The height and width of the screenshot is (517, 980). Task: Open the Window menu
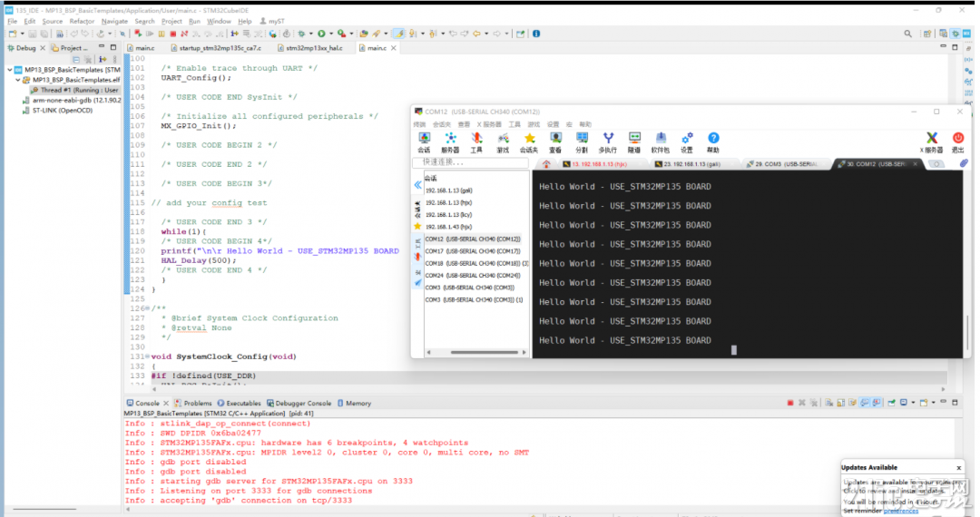219,21
